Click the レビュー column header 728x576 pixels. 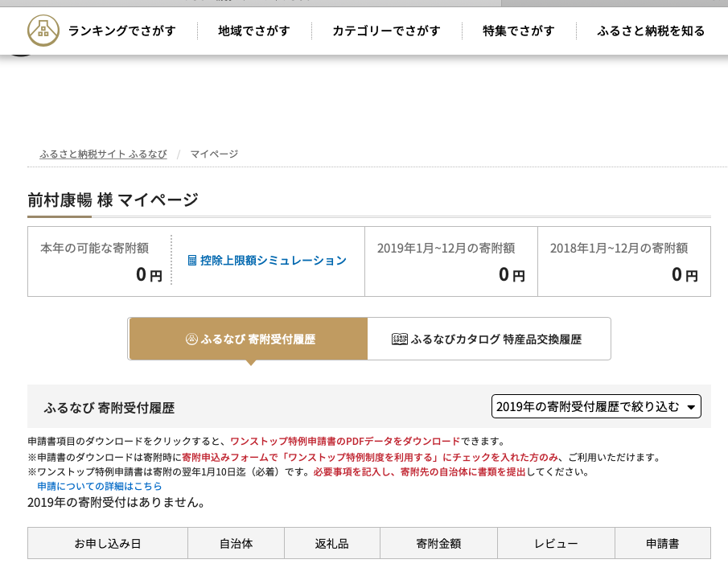pyautogui.click(x=556, y=543)
